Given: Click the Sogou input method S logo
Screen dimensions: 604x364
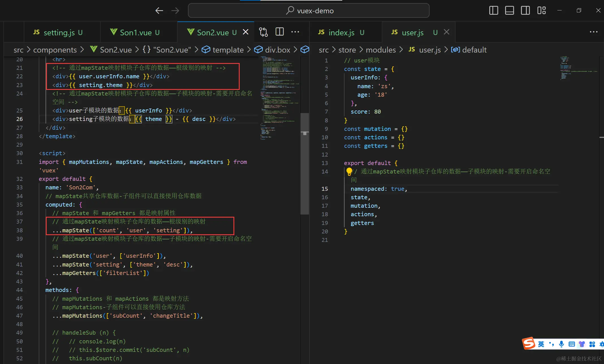Looking at the screenshot, I should (529, 344).
